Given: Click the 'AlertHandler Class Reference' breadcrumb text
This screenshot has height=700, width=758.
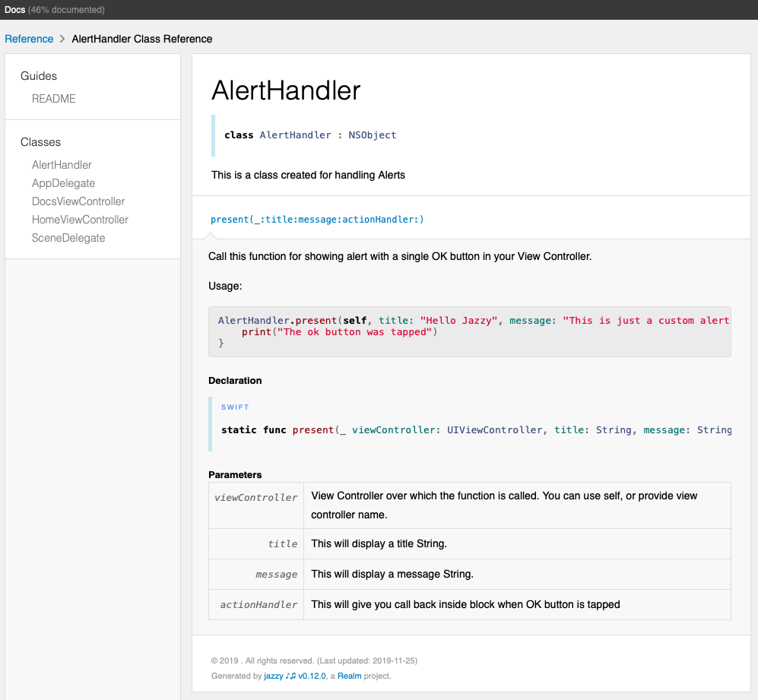Looking at the screenshot, I should pyautogui.click(x=142, y=40).
